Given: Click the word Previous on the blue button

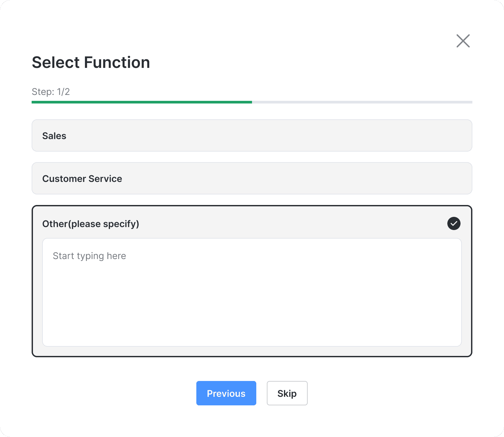Looking at the screenshot, I should pos(226,393).
